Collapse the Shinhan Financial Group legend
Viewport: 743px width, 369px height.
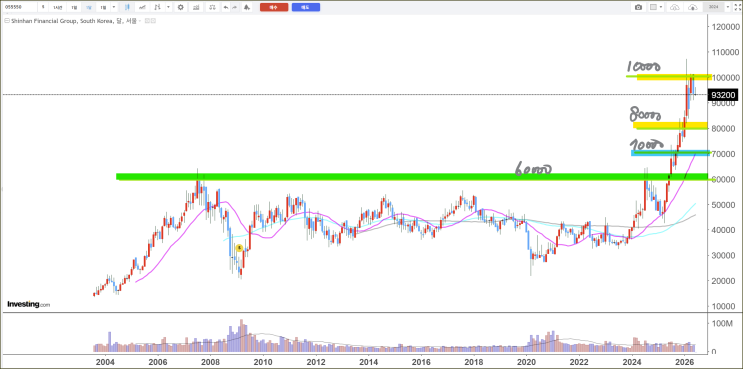pyautogui.click(x=7, y=21)
